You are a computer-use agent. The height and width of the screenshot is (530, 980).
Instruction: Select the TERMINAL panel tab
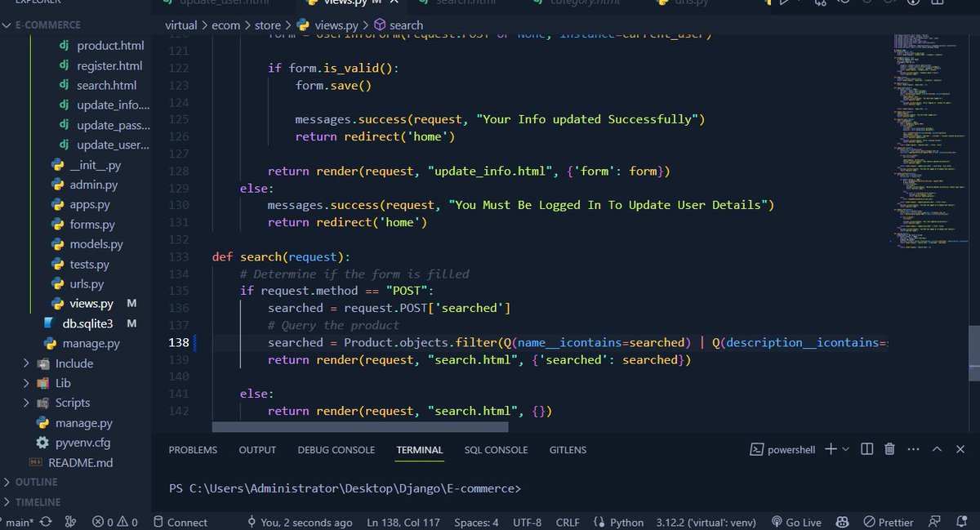point(420,450)
